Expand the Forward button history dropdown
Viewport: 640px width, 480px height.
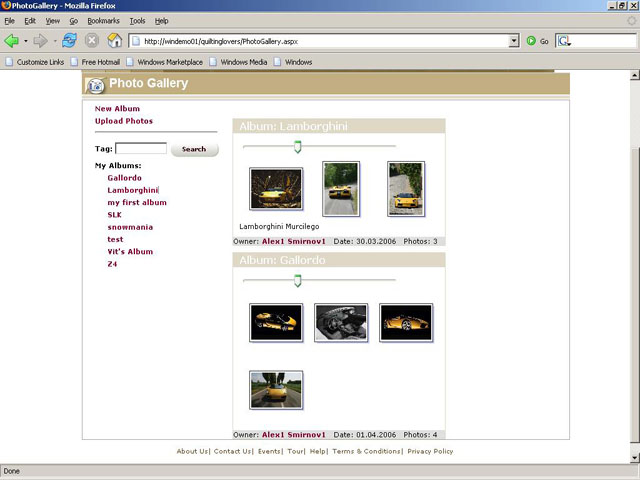coord(55,41)
